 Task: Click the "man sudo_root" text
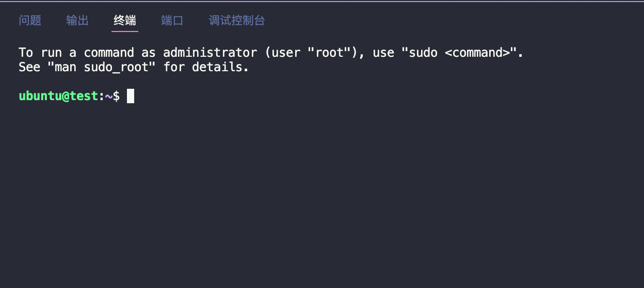101,67
